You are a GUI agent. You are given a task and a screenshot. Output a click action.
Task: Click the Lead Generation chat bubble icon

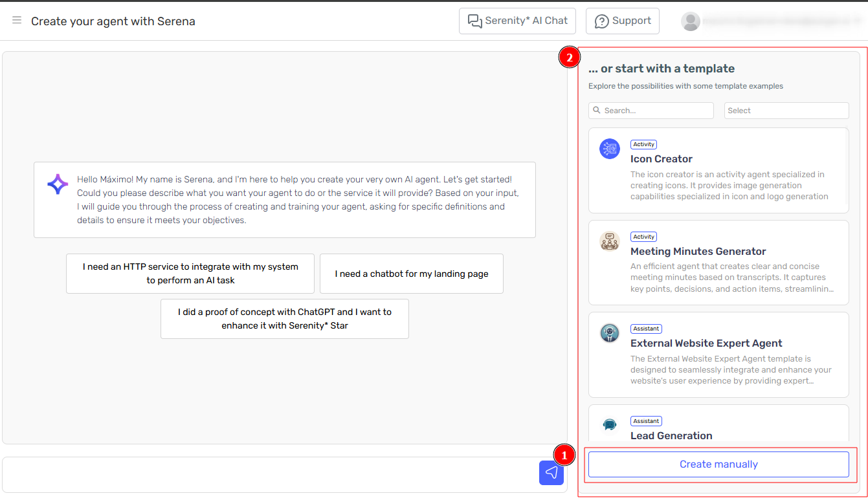[609, 425]
